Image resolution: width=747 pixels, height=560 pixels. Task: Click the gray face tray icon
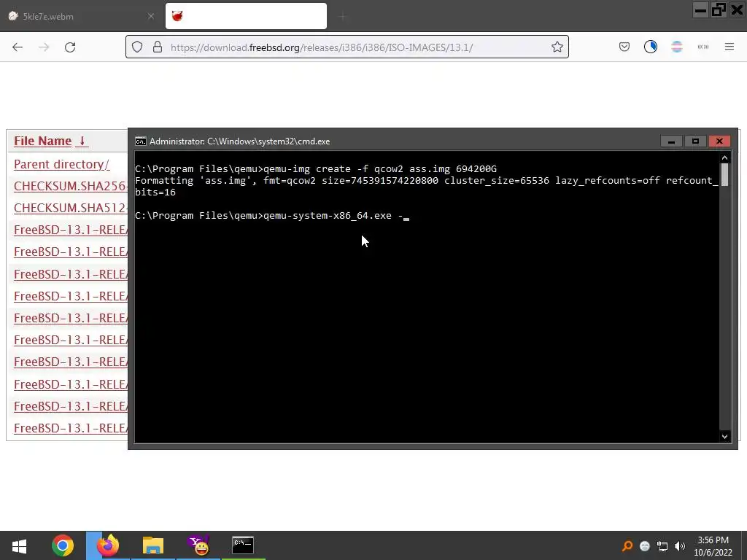[645, 546]
